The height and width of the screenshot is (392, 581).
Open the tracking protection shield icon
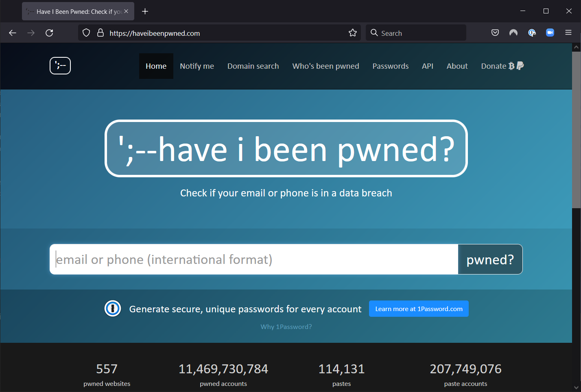tap(86, 33)
